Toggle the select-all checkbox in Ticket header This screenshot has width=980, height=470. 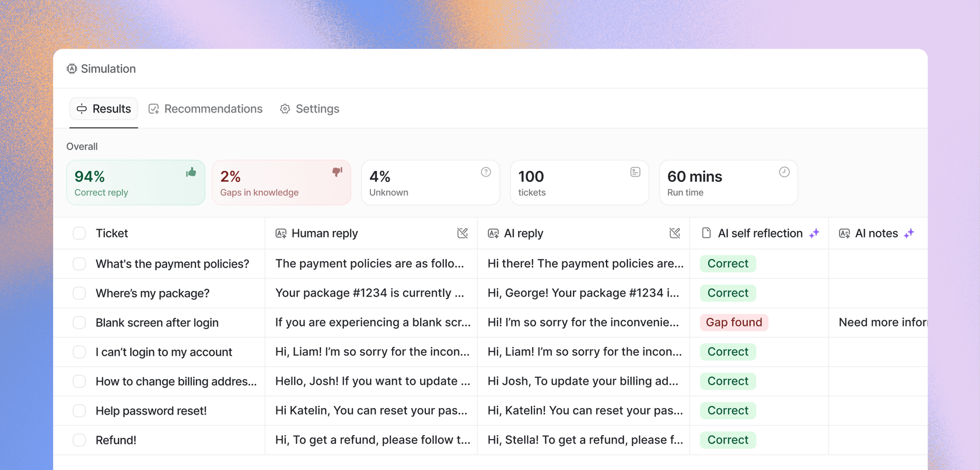79,233
